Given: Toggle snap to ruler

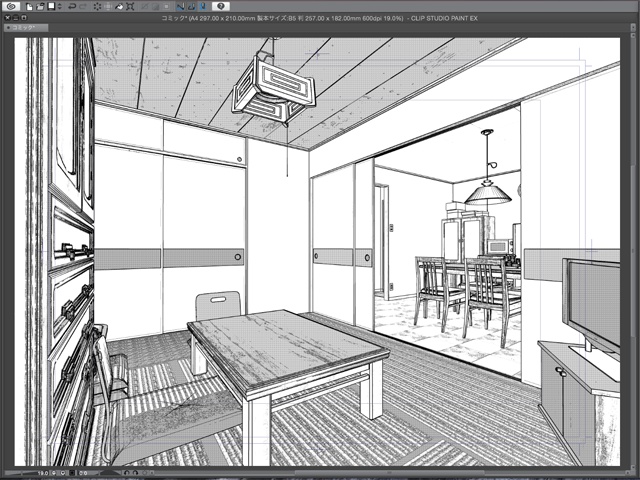Looking at the screenshot, I should pos(180,6).
